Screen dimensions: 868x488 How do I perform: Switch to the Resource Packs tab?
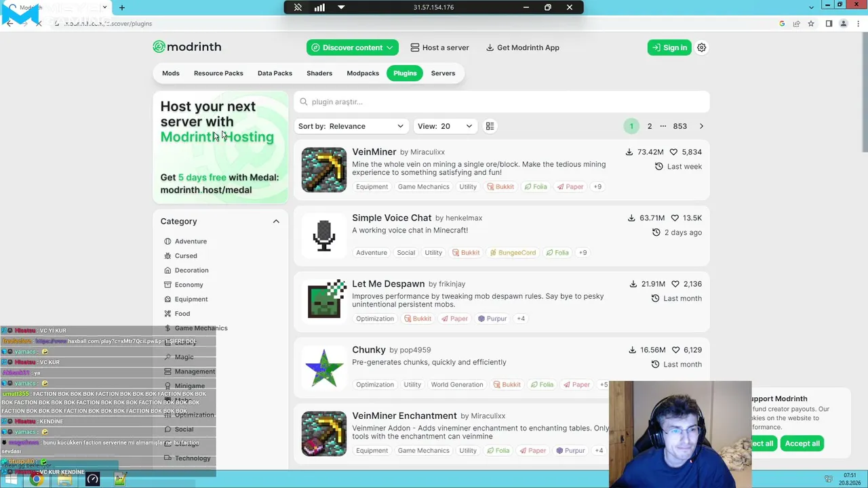[x=218, y=73]
